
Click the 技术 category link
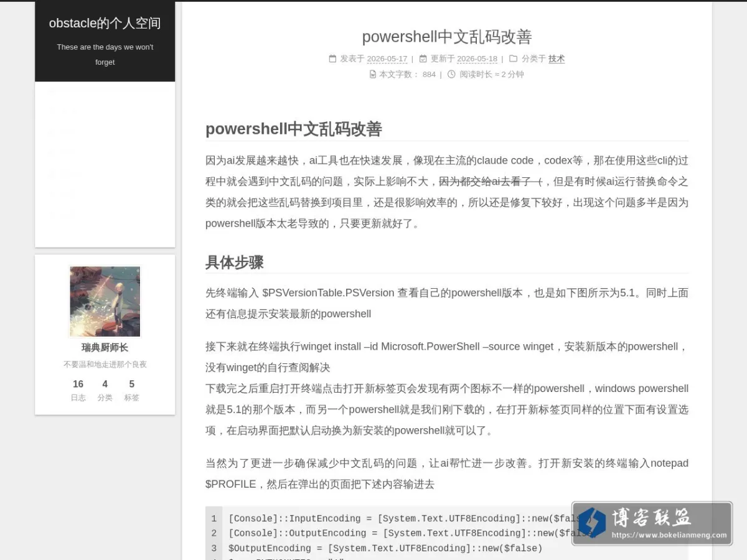(557, 58)
